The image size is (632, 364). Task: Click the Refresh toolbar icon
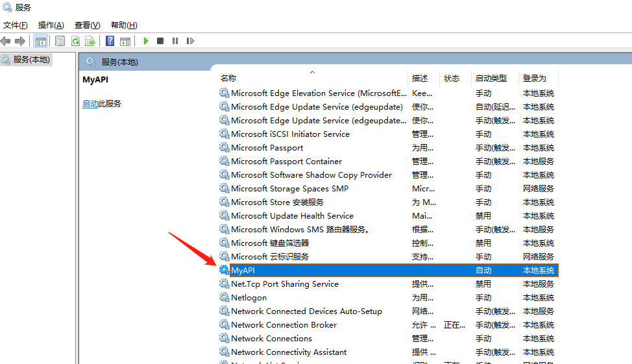pyautogui.click(x=75, y=41)
